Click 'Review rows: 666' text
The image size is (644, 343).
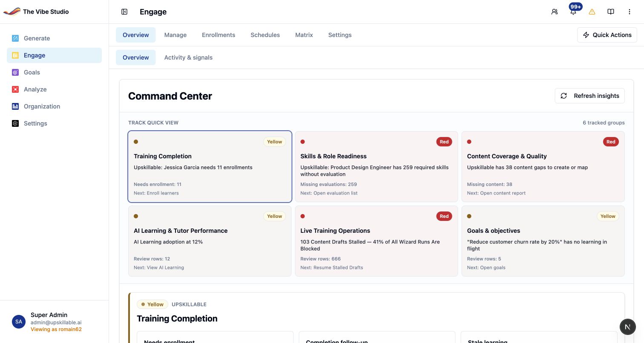[x=320, y=259]
